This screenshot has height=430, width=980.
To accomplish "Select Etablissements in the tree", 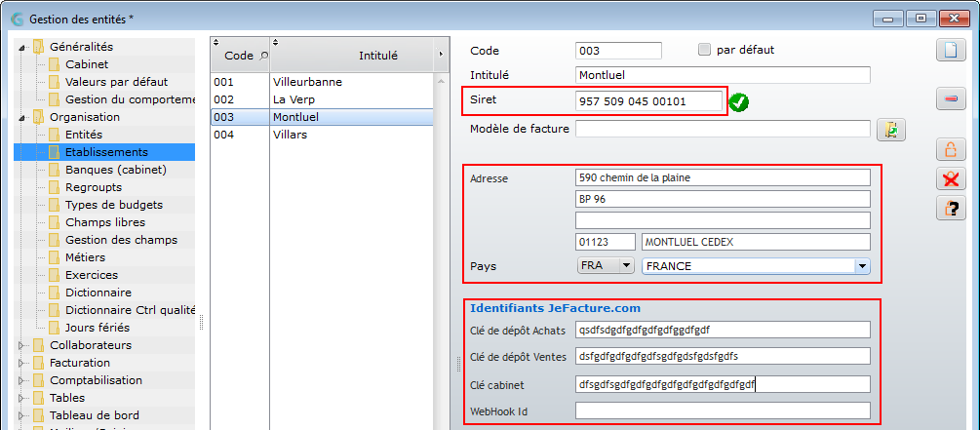I will click(106, 152).
